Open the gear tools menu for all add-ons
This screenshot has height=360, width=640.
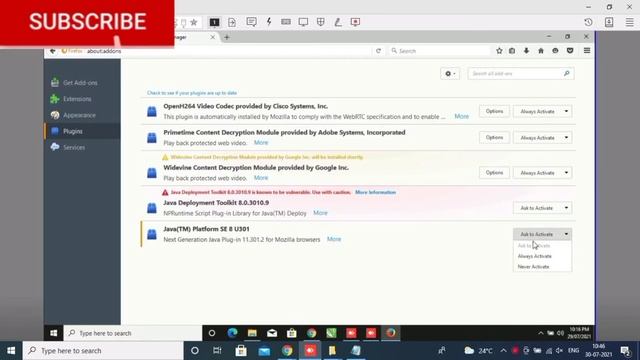tap(450, 73)
